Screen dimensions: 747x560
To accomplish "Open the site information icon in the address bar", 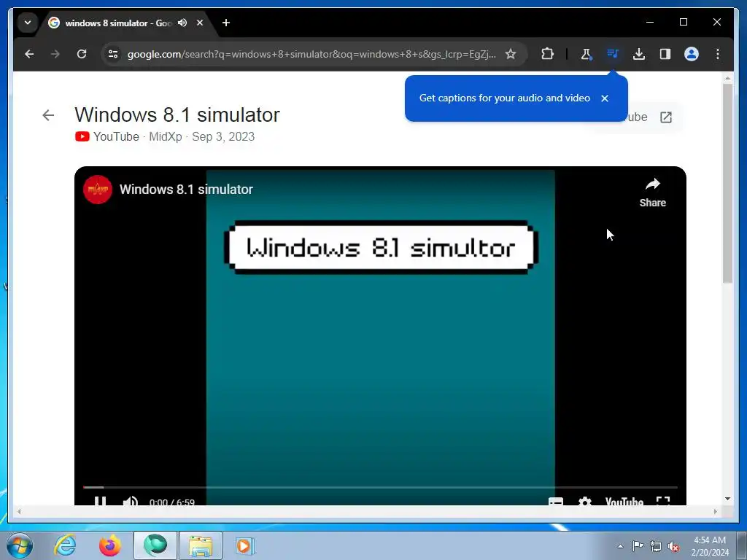I will pyautogui.click(x=113, y=54).
